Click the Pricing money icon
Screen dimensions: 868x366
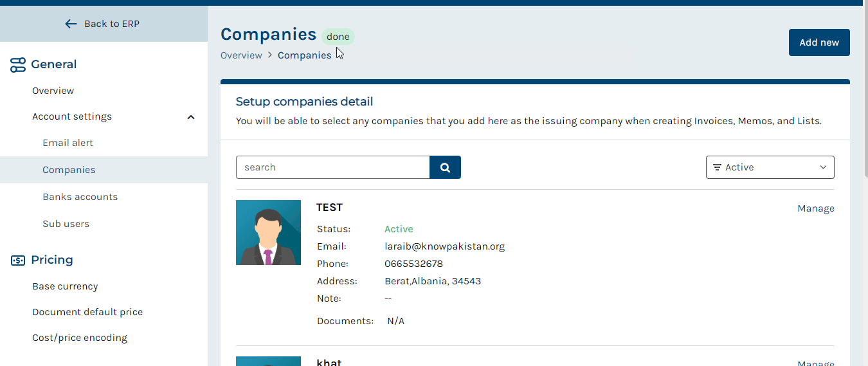[x=18, y=260]
